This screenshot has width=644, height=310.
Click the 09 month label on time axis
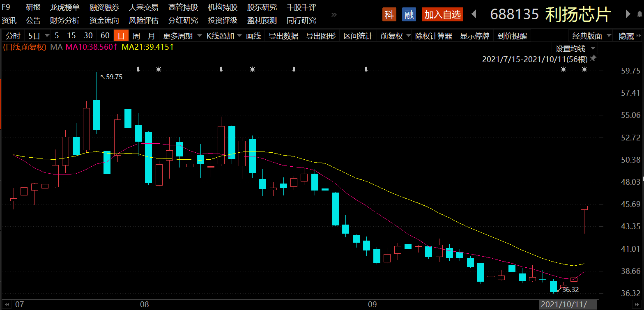pos(373,305)
